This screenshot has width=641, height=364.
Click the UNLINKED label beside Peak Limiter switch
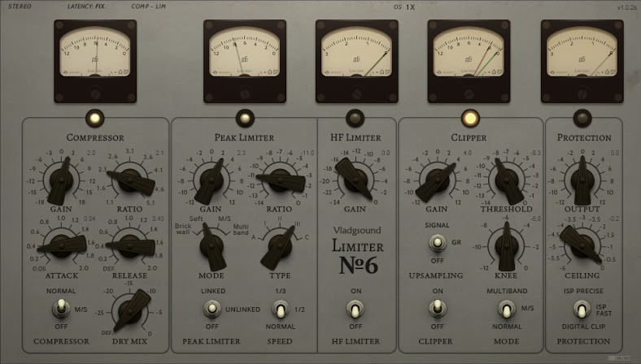coord(243,310)
